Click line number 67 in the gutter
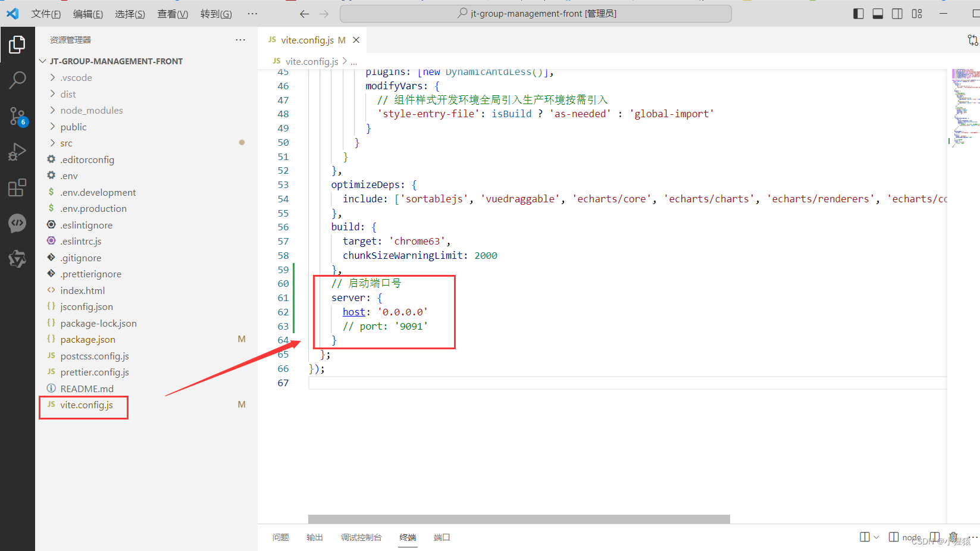The height and width of the screenshot is (551, 980). pyautogui.click(x=283, y=383)
